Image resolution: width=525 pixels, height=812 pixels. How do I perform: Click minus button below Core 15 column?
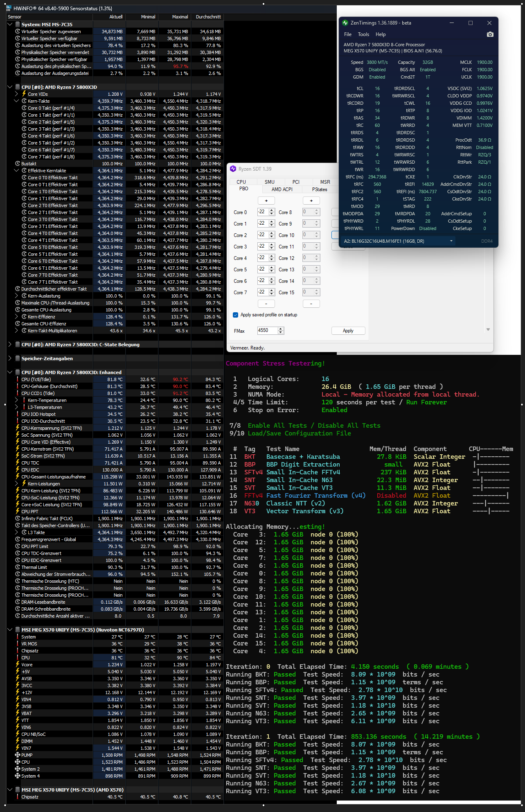[x=311, y=303]
